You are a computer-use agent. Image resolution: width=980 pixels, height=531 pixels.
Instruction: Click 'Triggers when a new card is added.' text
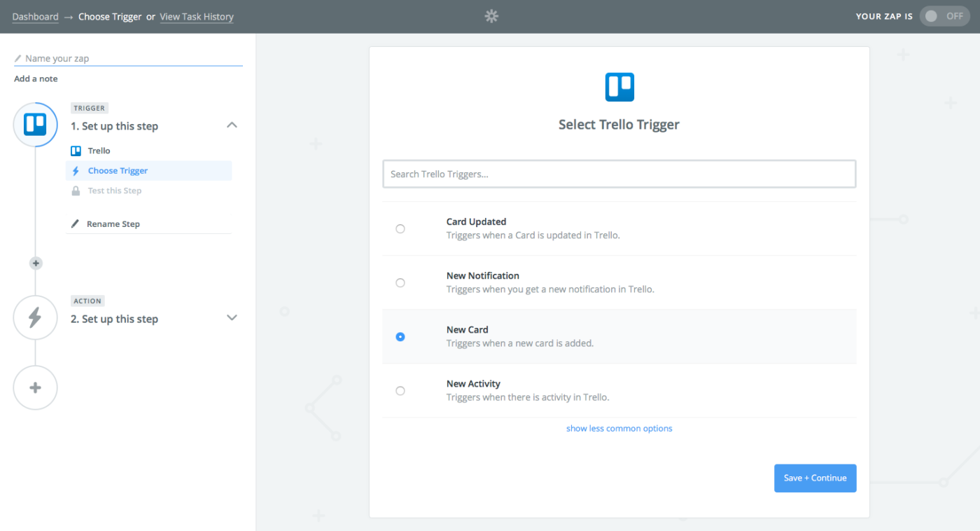520,343
